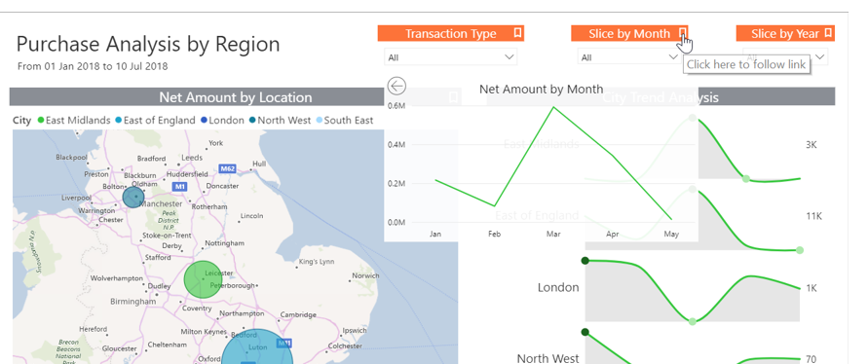Screen dimensions: 868x364
Task: Click the North West legend entry
Action: (280, 120)
